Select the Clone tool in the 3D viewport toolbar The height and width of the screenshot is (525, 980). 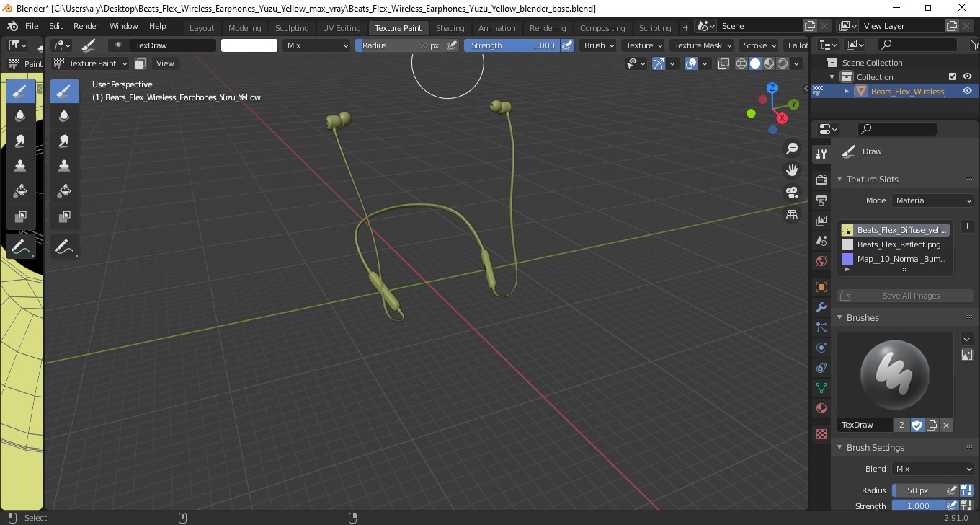tap(65, 165)
